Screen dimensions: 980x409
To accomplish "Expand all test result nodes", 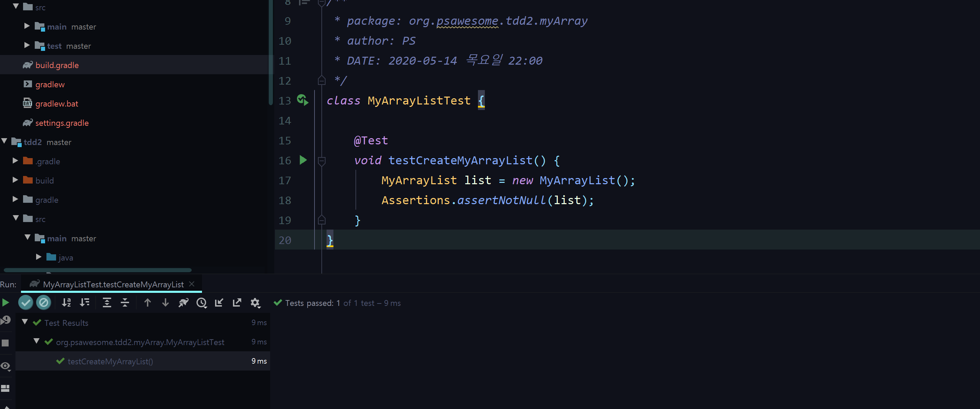I will point(107,302).
